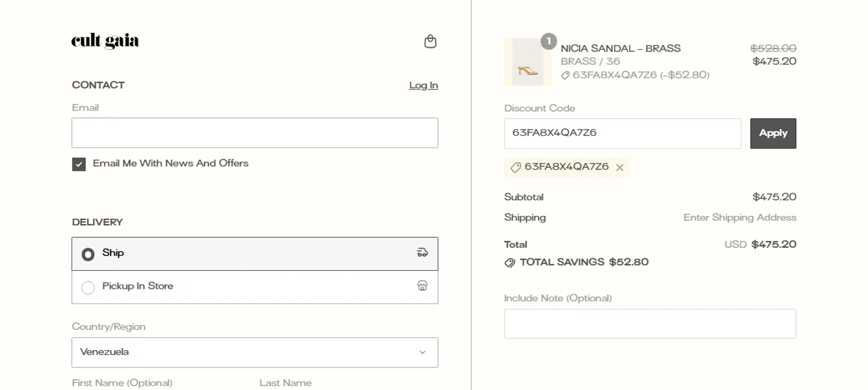Click the store icon in Pickup row
The height and width of the screenshot is (390, 868).
(422, 285)
